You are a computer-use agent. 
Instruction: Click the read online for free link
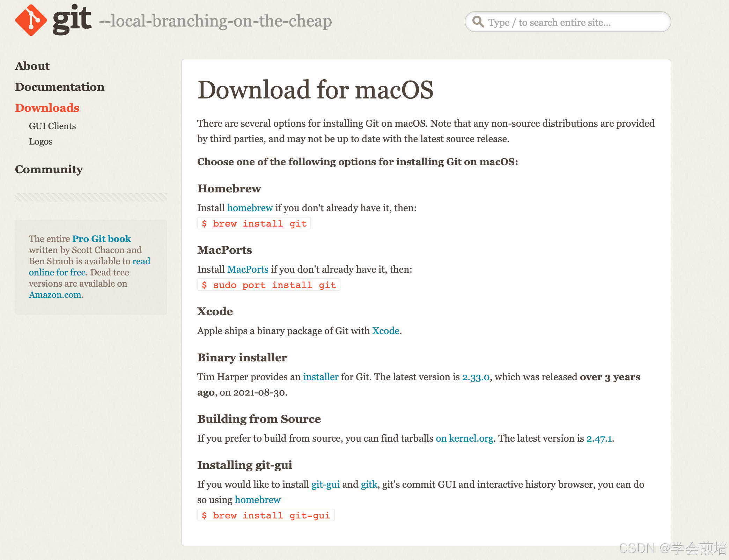tap(57, 272)
